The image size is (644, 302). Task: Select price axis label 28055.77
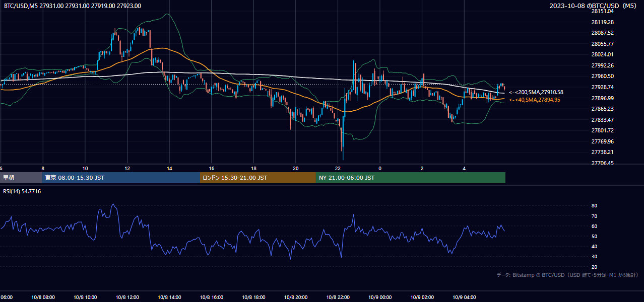click(x=602, y=44)
